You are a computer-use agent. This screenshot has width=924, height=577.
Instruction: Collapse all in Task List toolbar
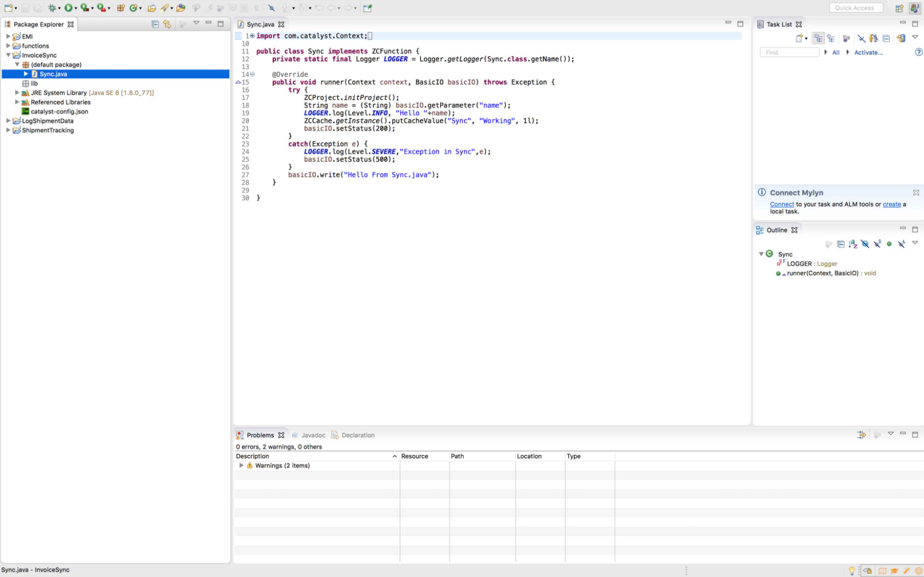[x=886, y=39]
